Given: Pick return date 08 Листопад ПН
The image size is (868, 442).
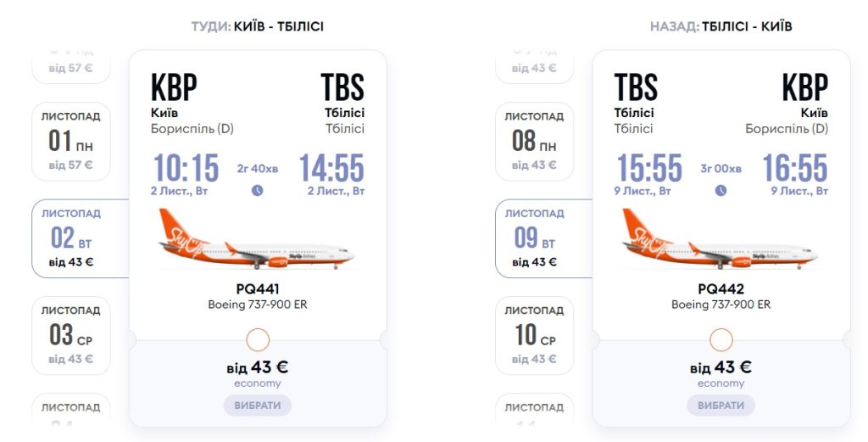Looking at the screenshot, I should tap(535, 141).
